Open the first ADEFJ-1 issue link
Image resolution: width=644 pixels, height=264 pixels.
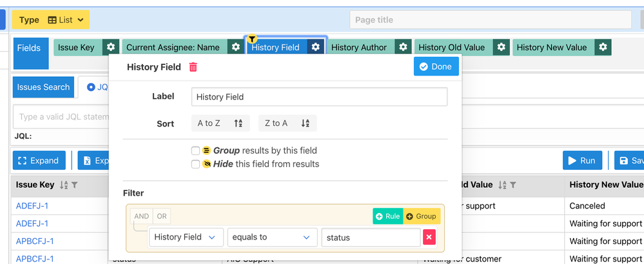32,206
